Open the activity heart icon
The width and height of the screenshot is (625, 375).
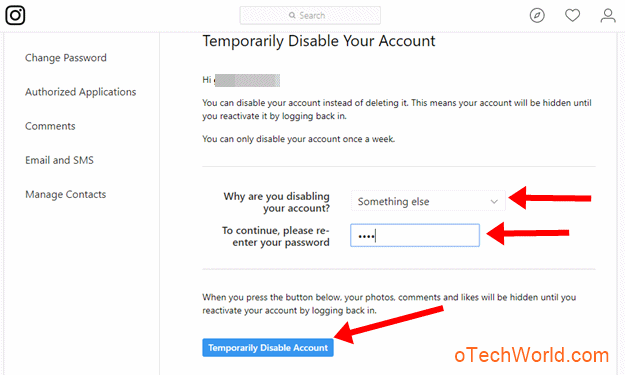(x=572, y=16)
